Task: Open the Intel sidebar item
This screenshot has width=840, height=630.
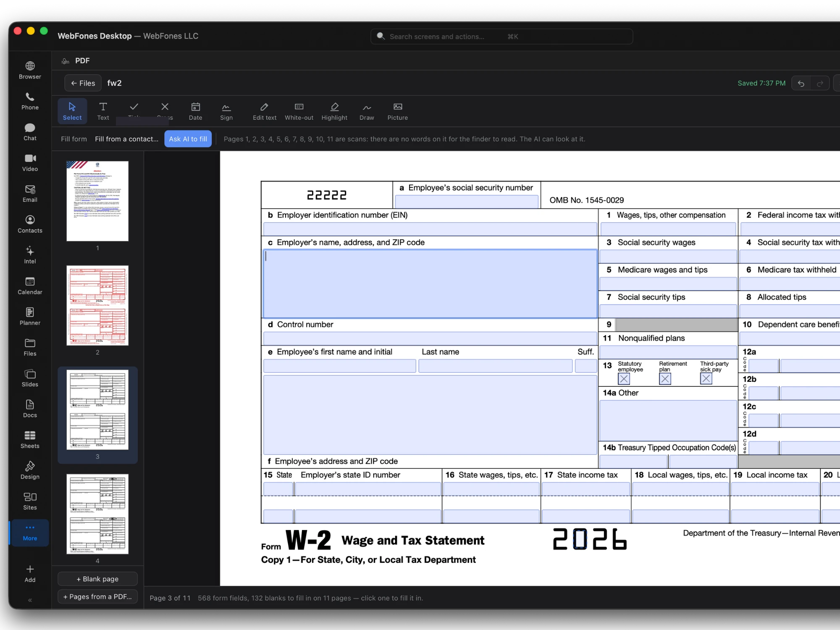Action: tap(30, 255)
